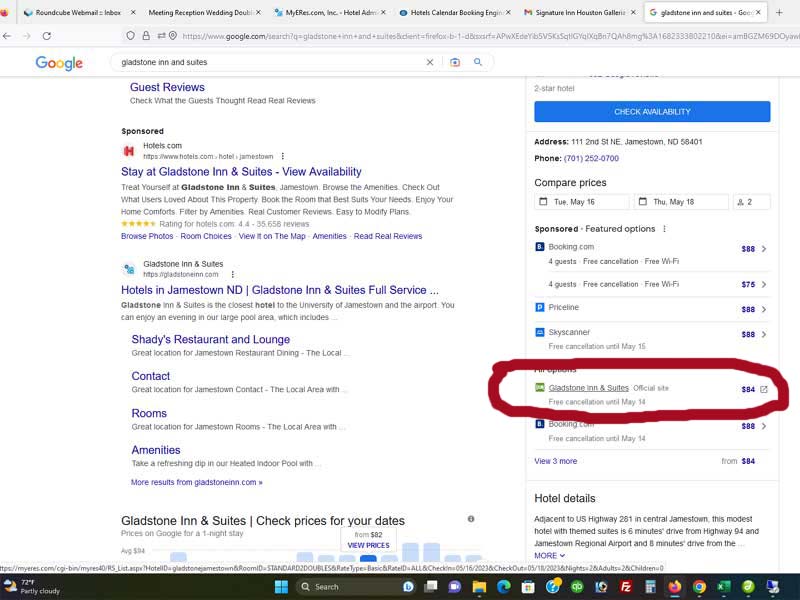Open the Contact sitelink
Viewport: 800px width, 600px height.
coord(151,376)
